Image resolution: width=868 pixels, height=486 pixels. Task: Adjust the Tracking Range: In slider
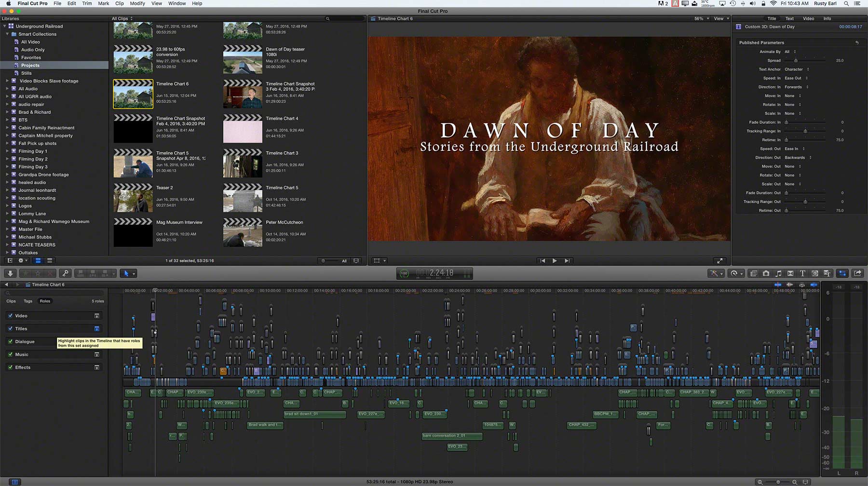tap(805, 131)
